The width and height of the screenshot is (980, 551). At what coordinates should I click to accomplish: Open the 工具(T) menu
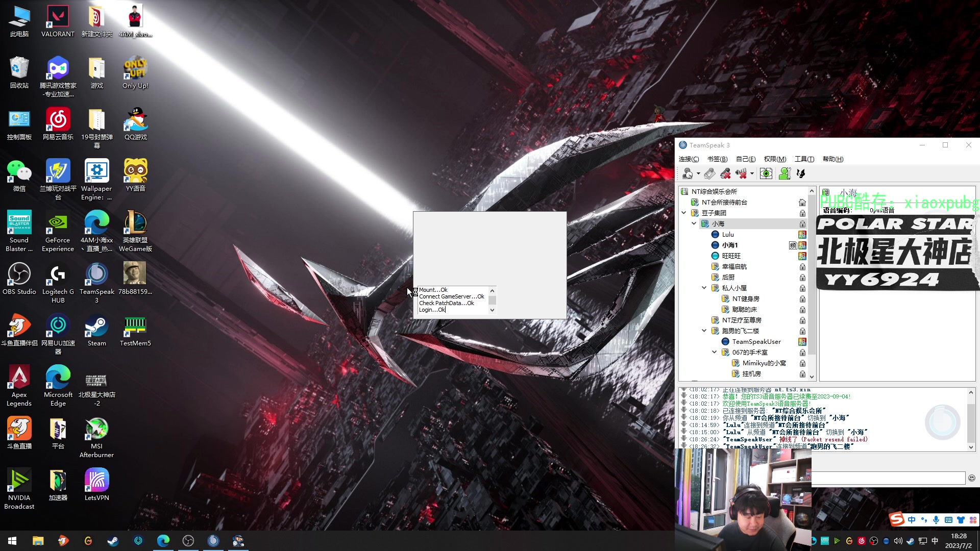(x=804, y=159)
